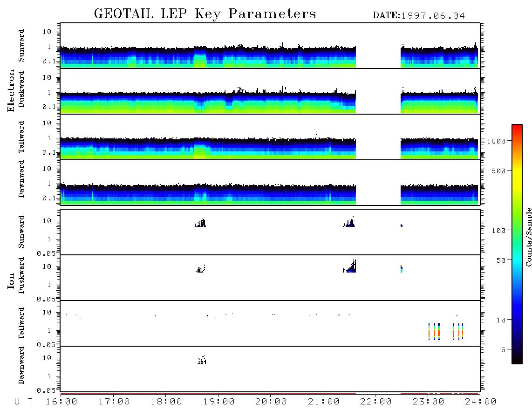532x410 pixels.
Task: Click the 24:00 time axis label
Action: point(481,402)
